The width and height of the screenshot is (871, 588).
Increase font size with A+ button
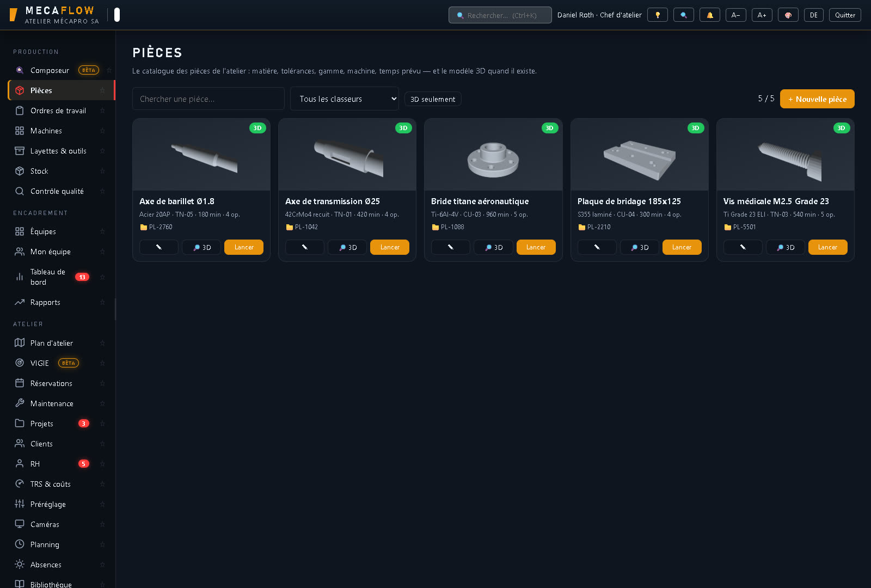click(x=762, y=15)
